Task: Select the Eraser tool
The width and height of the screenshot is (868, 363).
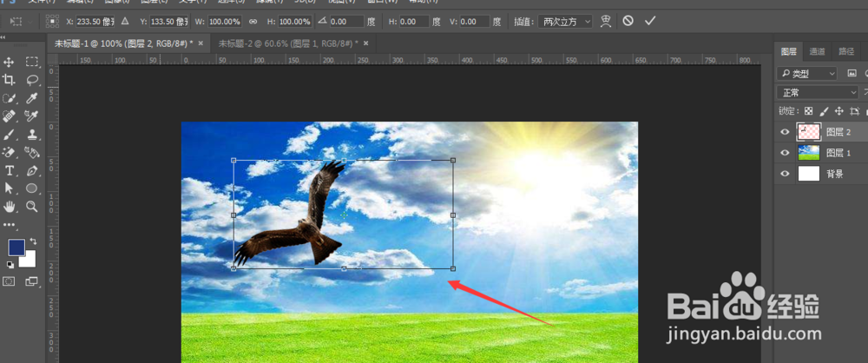Action: [9, 152]
